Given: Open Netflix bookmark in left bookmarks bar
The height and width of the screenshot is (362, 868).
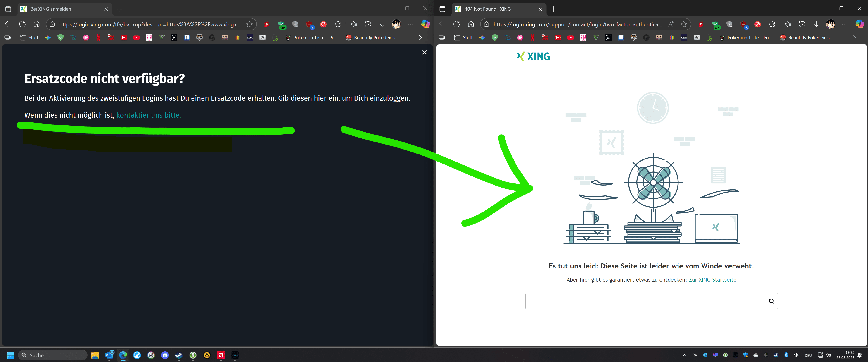Looking at the screenshot, I should click(x=98, y=37).
